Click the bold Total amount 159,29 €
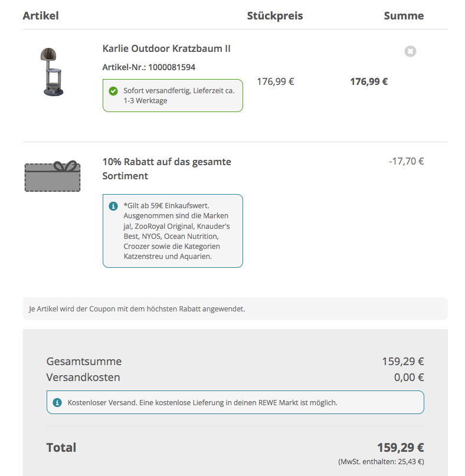This screenshot has width=465, height=476. [400, 447]
